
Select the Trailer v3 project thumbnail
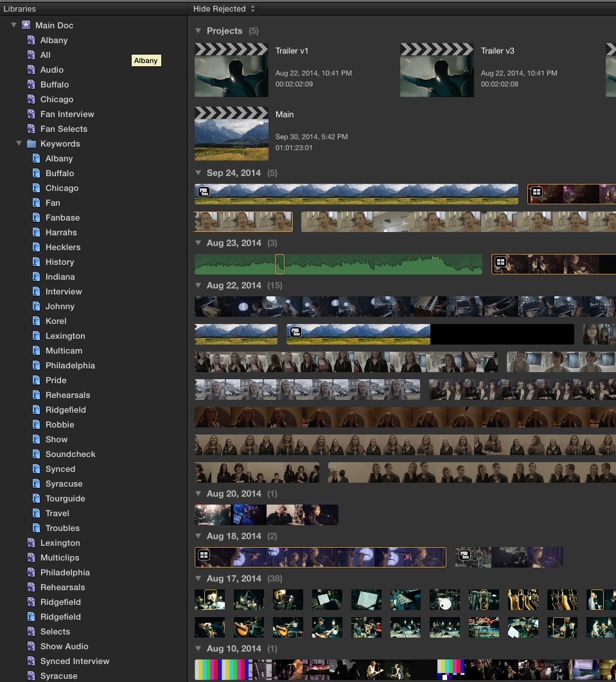click(x=437, y=70)
